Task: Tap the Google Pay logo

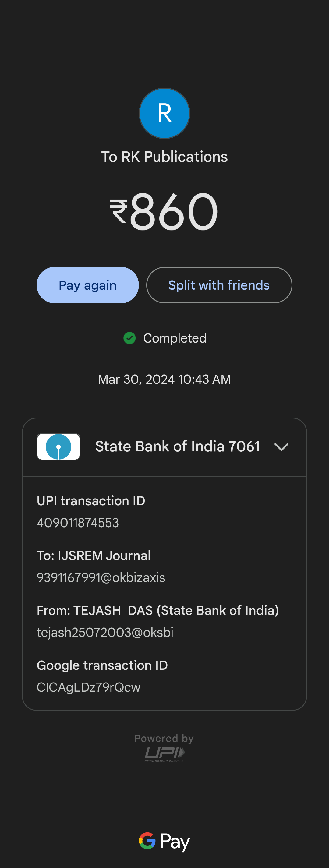Action: 164,842
